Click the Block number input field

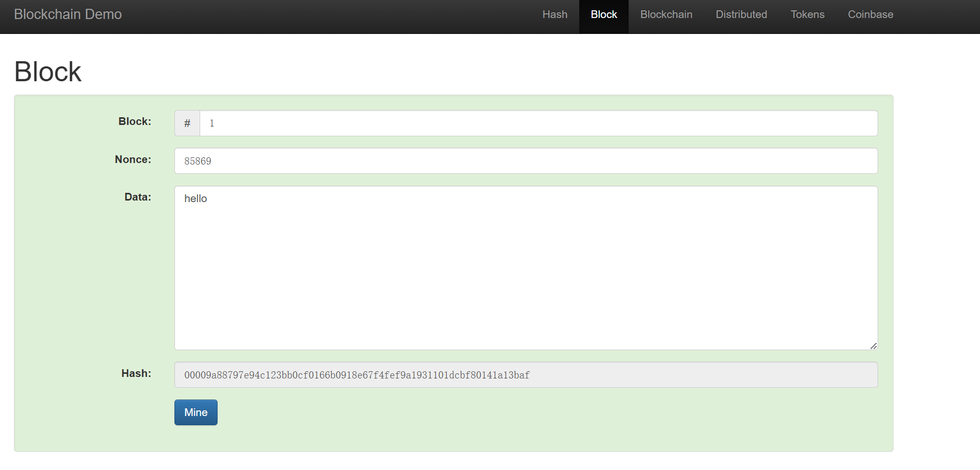(538, 123)
